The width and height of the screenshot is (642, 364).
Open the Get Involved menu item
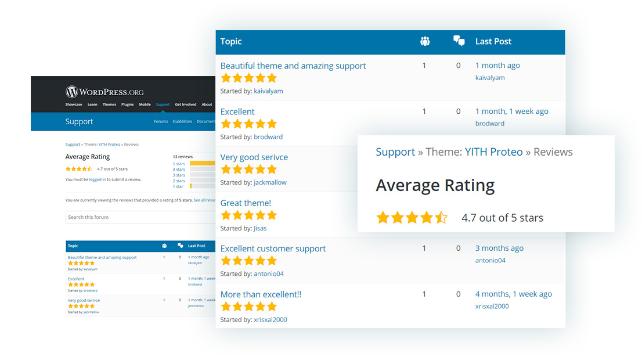click(186, 104)
